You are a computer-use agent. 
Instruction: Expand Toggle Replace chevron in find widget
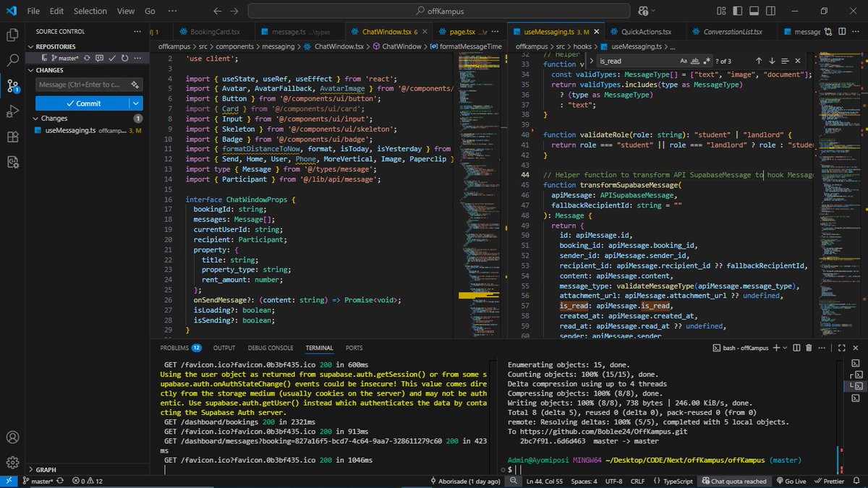tap(591, 61)
